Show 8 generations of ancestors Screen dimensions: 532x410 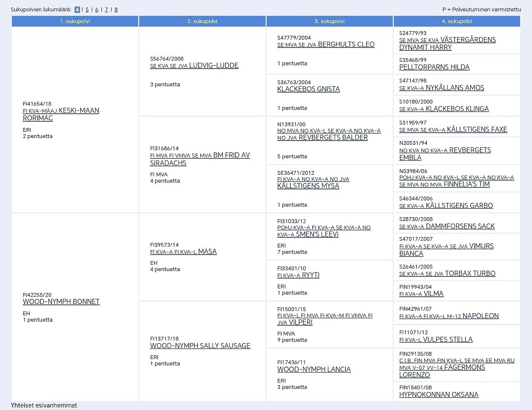click(116, 10)
